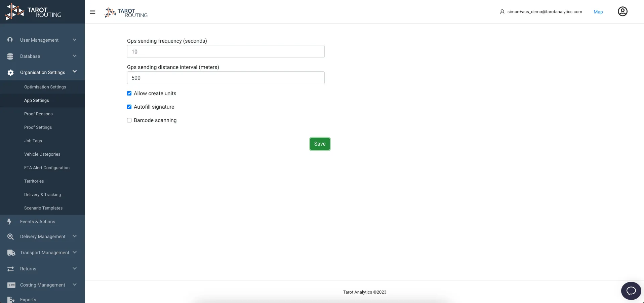Expand Delivery Management chevron
The height and width of the screenshot is (303, 644).
pyautogui.click(x=75, y=236)
